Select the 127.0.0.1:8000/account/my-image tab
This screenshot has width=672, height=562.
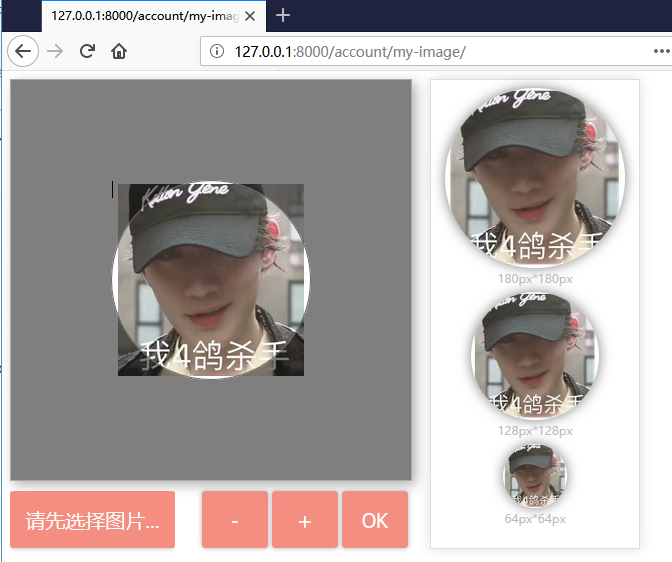click(153, 16)
